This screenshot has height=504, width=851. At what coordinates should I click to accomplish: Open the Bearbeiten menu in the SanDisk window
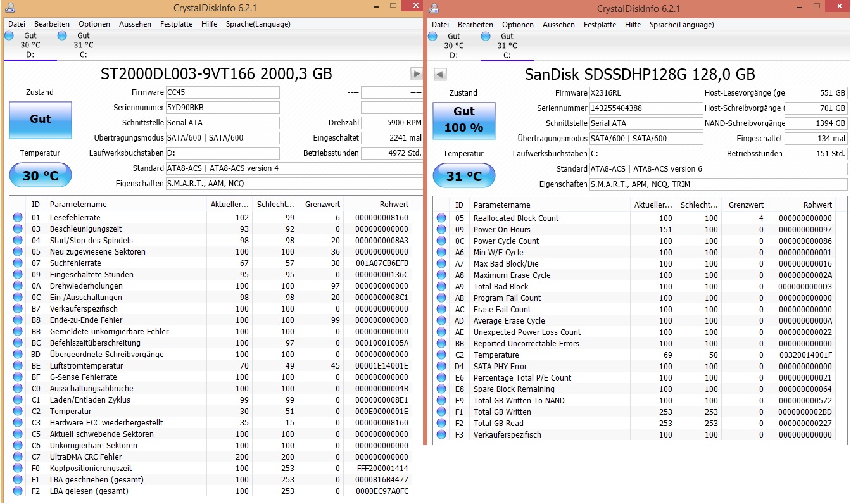click(x=476, y=25)
